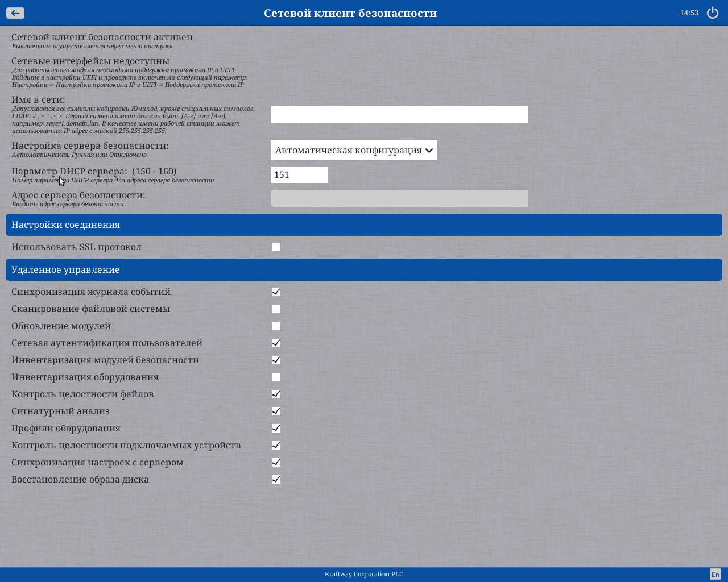Screen dimensions: 728x582
Task: Enable module update checkbox
Action: 276,326
